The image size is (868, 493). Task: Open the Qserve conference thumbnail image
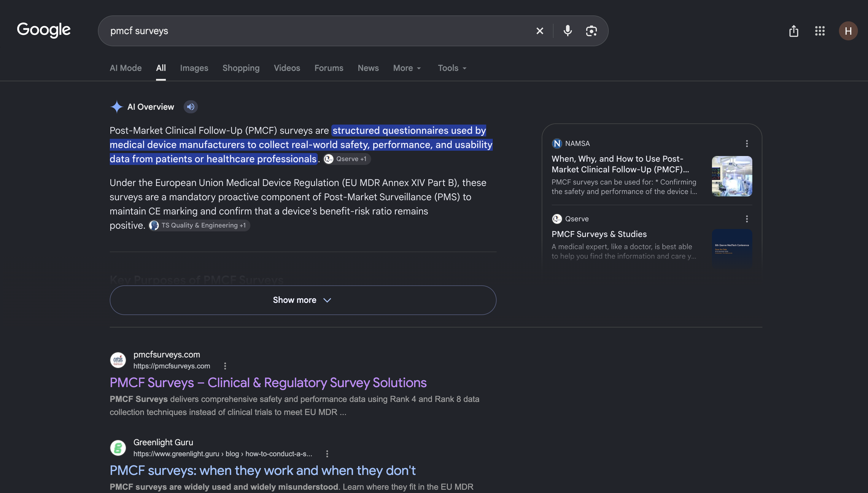[x=732, y=249]
